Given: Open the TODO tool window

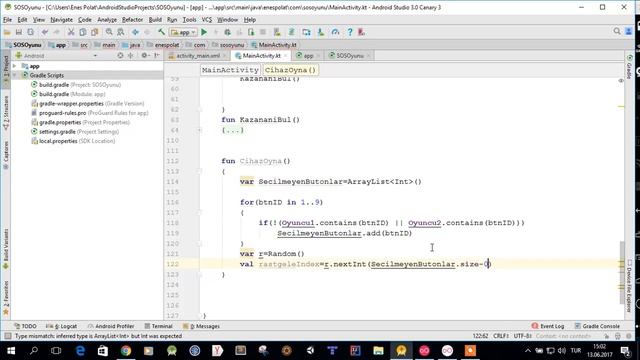Looking at the screenshot, I should click(x=25, y=326).
